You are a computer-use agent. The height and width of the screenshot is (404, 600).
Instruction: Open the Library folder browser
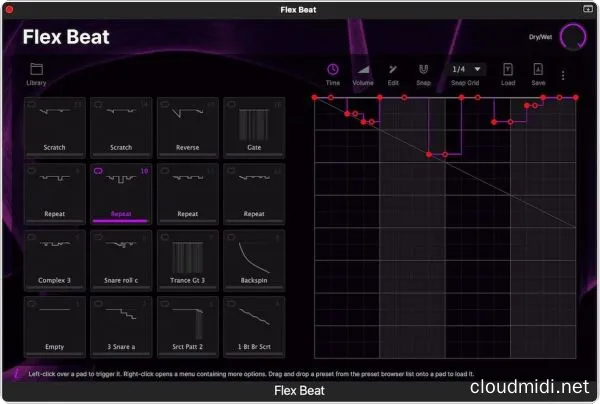pyautogui.click(x=36, y=74)
